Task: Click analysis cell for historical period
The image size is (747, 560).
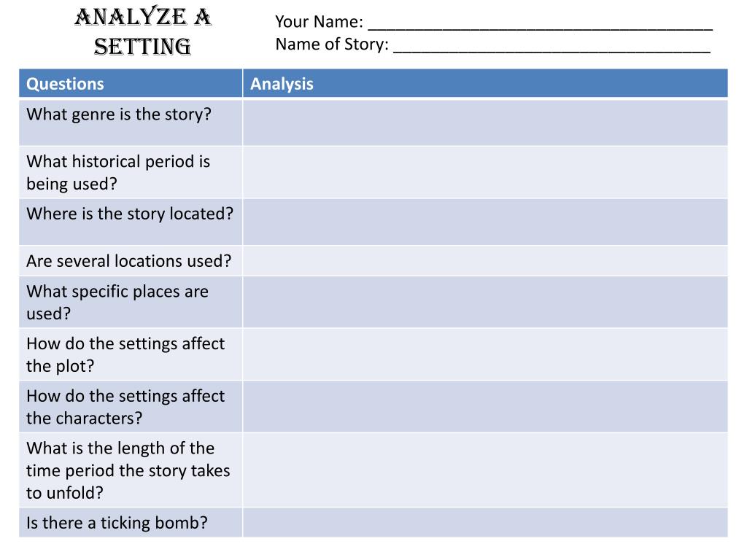Action: (485, 172)
